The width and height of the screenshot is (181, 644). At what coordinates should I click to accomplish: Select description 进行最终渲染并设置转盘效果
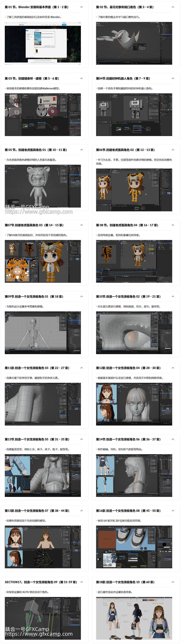coord(115,592)
